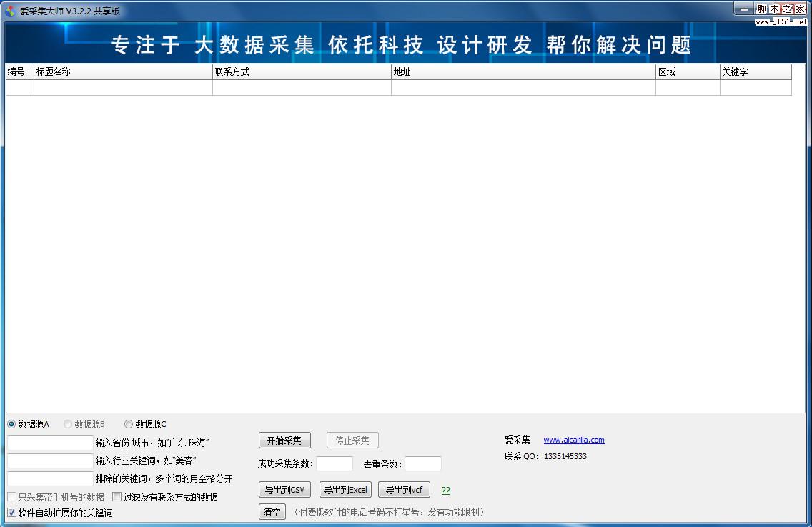Open the green ?? help link
This screenshot has height=527, width=812.
tap(445, 490)
